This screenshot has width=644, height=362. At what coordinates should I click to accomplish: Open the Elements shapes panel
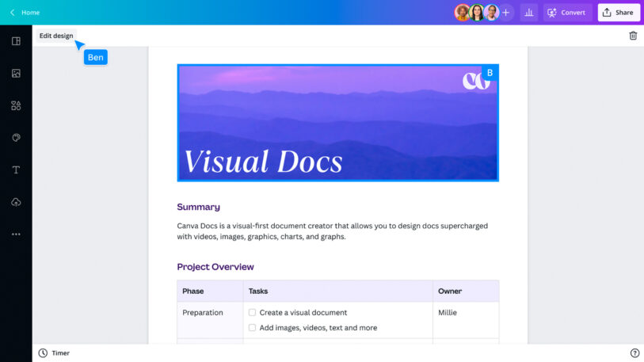tap(16, 105)
